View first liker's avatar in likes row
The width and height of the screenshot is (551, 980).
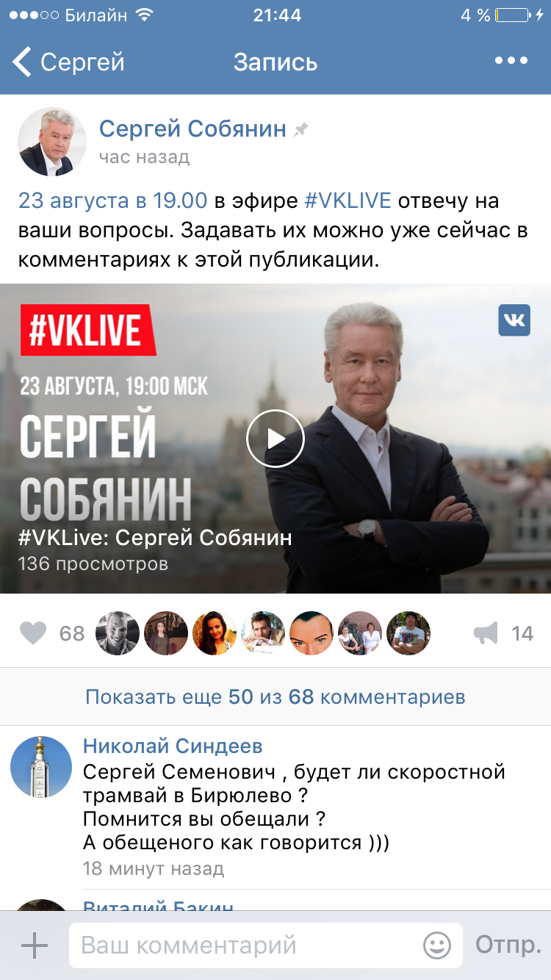(118, 633)
